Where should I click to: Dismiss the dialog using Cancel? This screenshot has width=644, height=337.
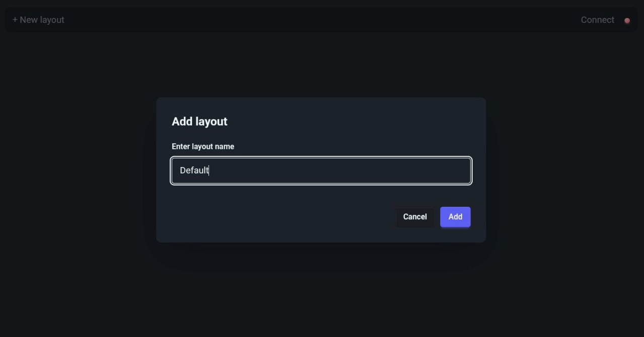click(415, 217)
